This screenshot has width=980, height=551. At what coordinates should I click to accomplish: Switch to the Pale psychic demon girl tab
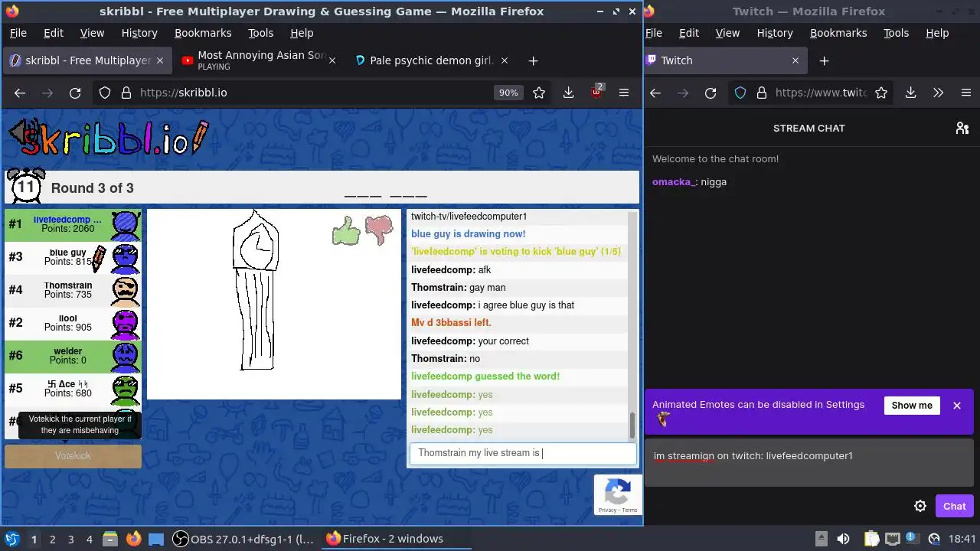[x=431, y=60]
